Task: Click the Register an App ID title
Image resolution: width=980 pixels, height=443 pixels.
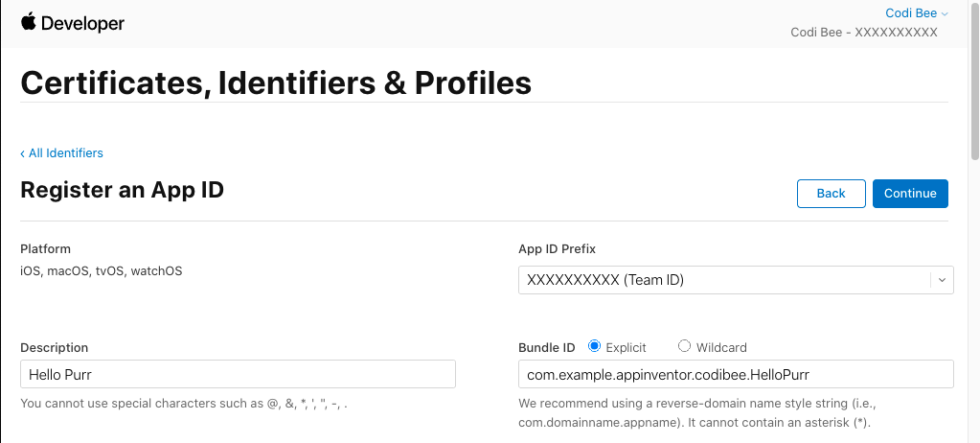Action: [x=122, y=190]
